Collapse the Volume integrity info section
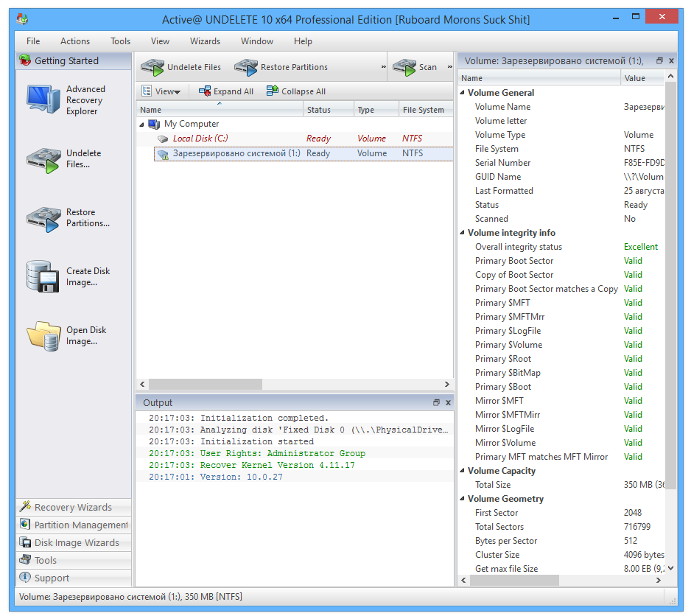The width and height of the screenshot is (691, 616). [463, 232]
